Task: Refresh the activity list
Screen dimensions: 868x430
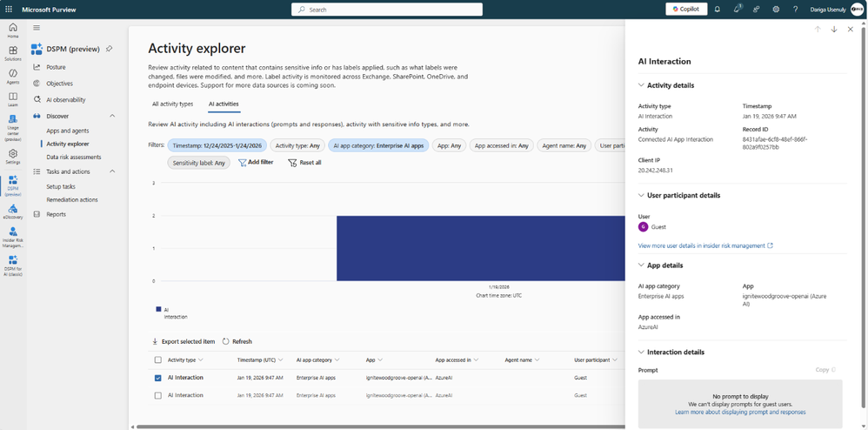Action: point(237,341)
